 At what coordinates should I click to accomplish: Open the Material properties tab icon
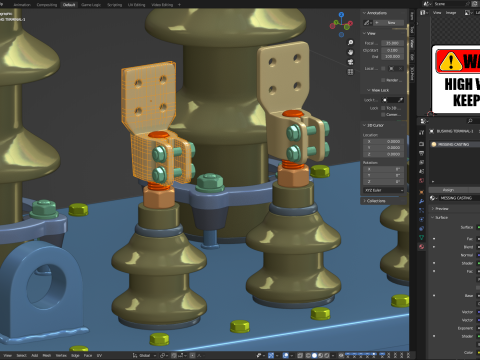tap(421, 247)
